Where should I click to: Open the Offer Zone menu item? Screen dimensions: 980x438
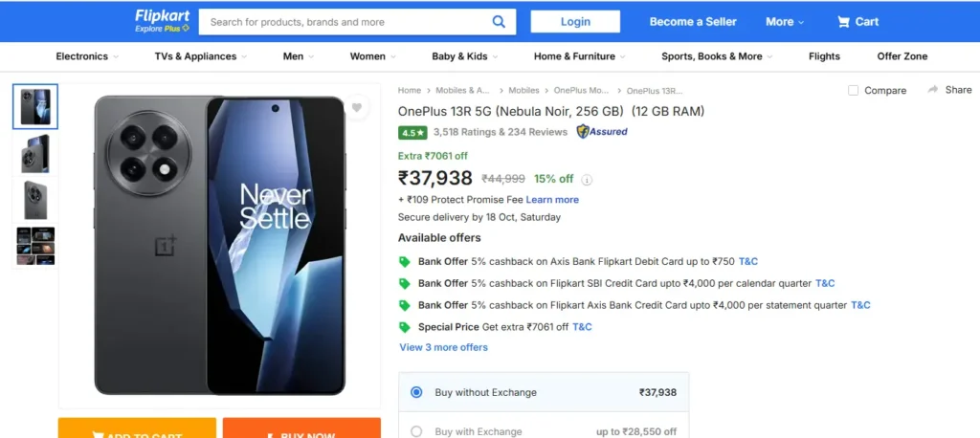coord(902,56)
